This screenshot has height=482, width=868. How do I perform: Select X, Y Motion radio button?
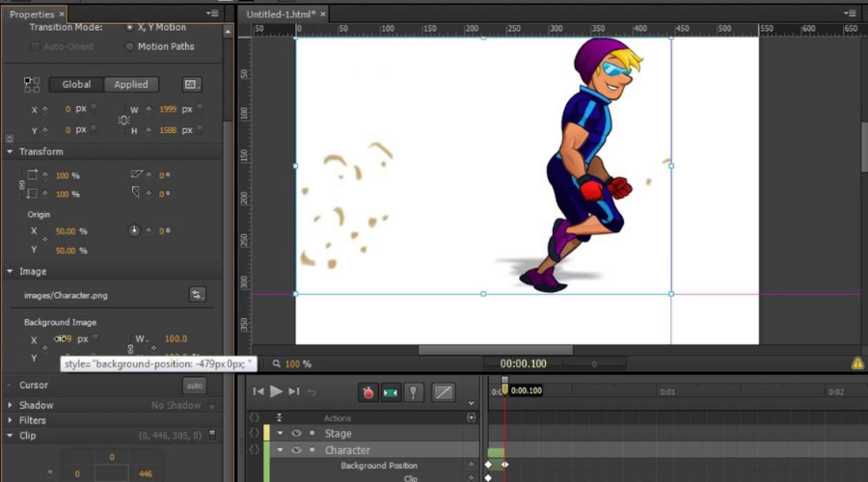129,27
